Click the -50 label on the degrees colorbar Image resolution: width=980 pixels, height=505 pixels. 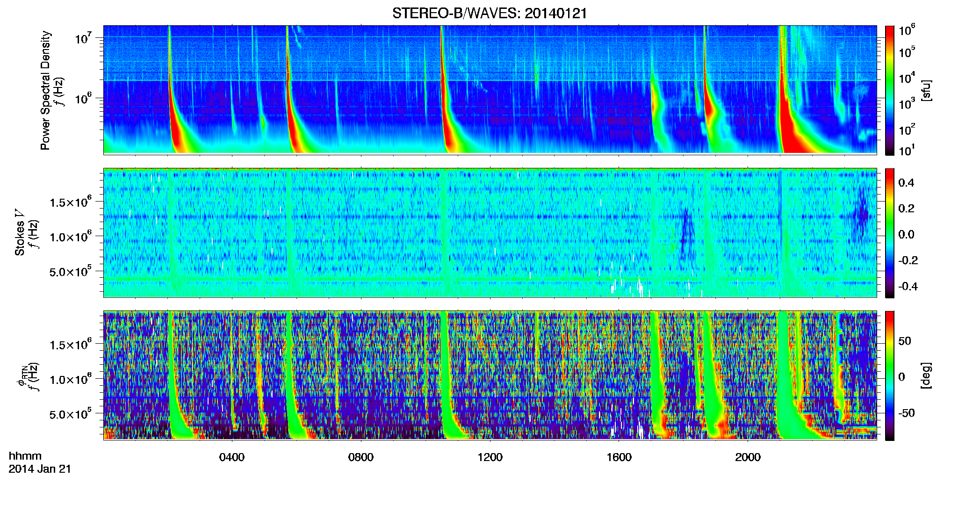point(907,413)
